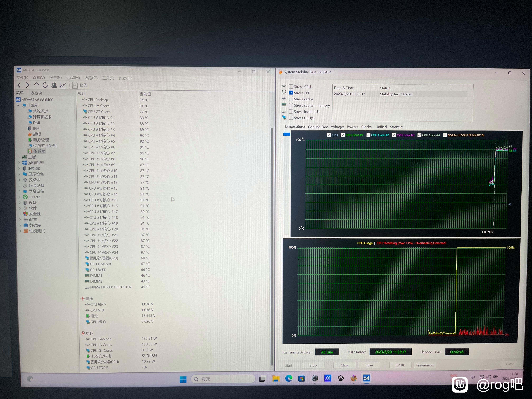Open the Windows Start menu
The height and width of the screenshot is (399, 532).
click(x=183, y=379)
